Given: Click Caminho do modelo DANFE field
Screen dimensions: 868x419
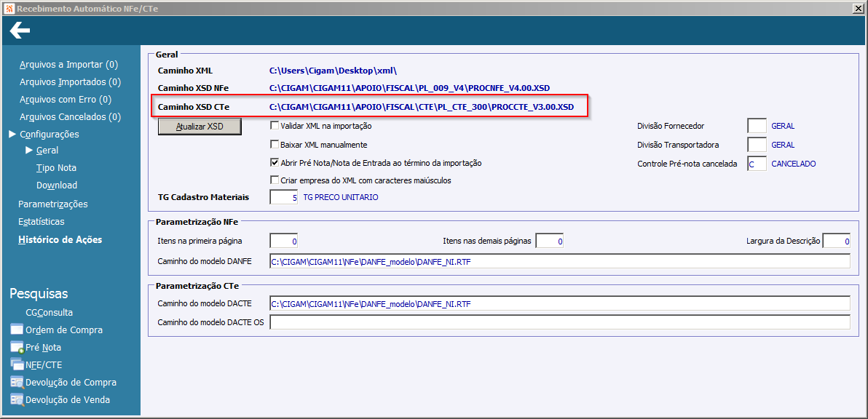Looking at the screenshot, I should coord(560,261).
